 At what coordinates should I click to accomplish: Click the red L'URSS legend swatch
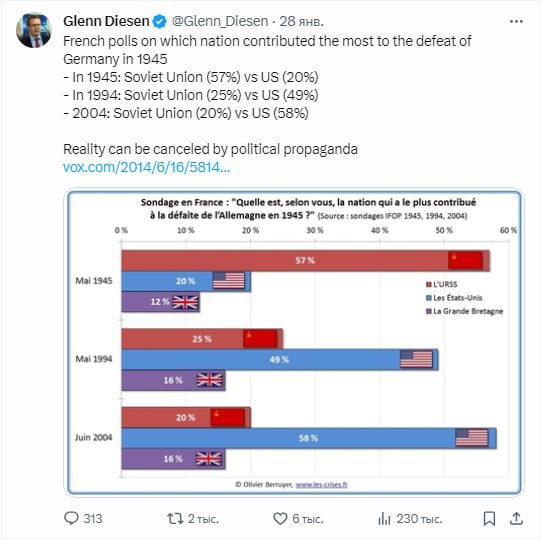click(429, 284)
